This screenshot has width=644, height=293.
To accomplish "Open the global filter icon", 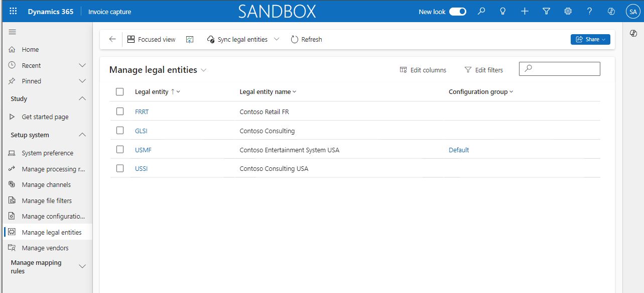I will (x=546, y=11).
